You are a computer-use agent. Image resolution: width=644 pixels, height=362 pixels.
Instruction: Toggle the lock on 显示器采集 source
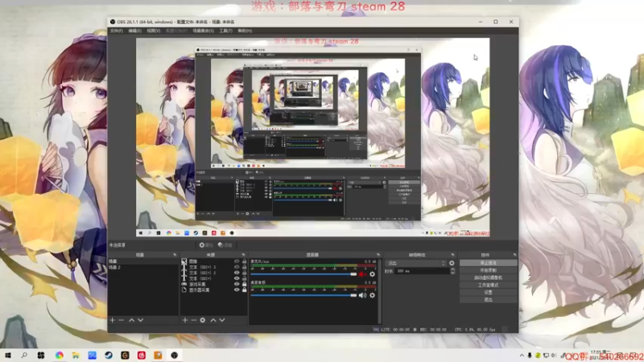(245, 290)
